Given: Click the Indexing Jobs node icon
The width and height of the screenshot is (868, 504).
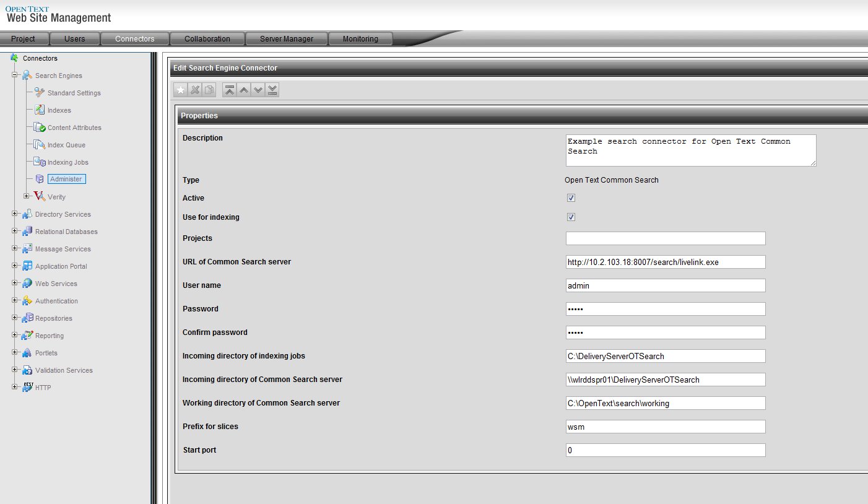Looking at the screenshot, I should 40,162.
